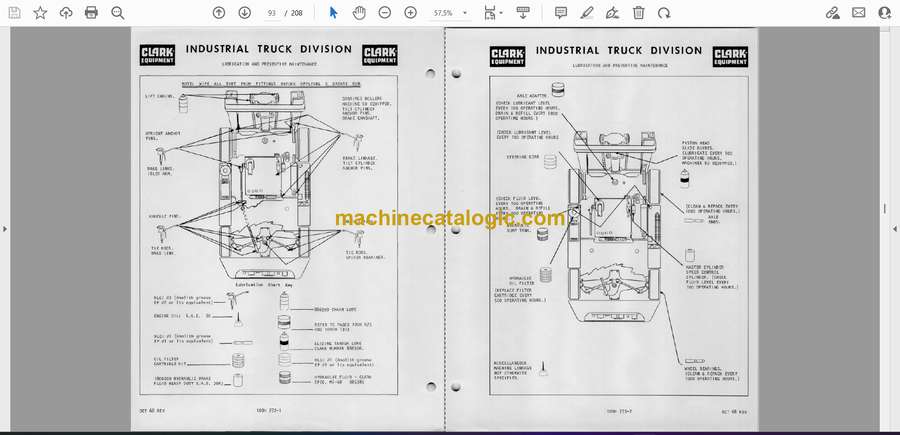
Task: Rotate the page clockwise
Action: pos(664,13)
